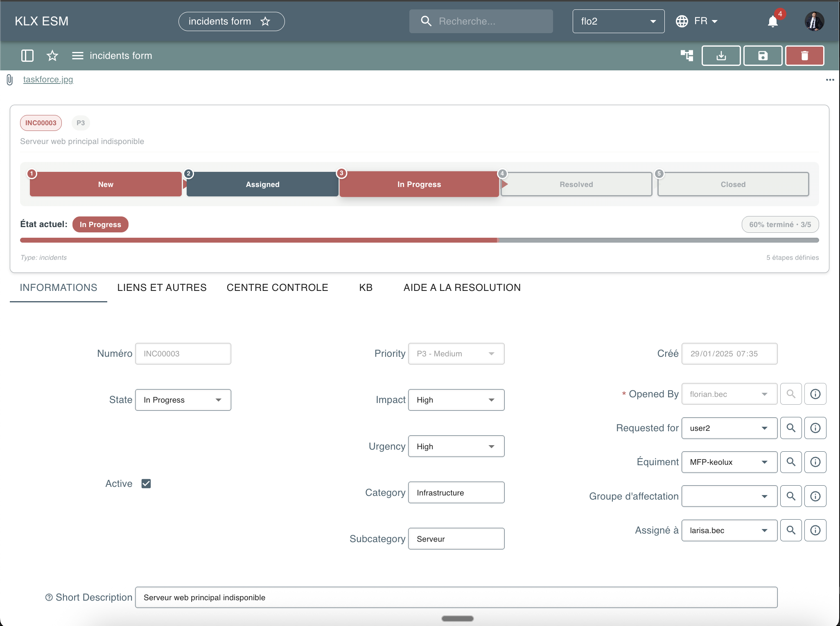840x626 pixels.
Task: Click the red delete trash icon
Action: 804,56
